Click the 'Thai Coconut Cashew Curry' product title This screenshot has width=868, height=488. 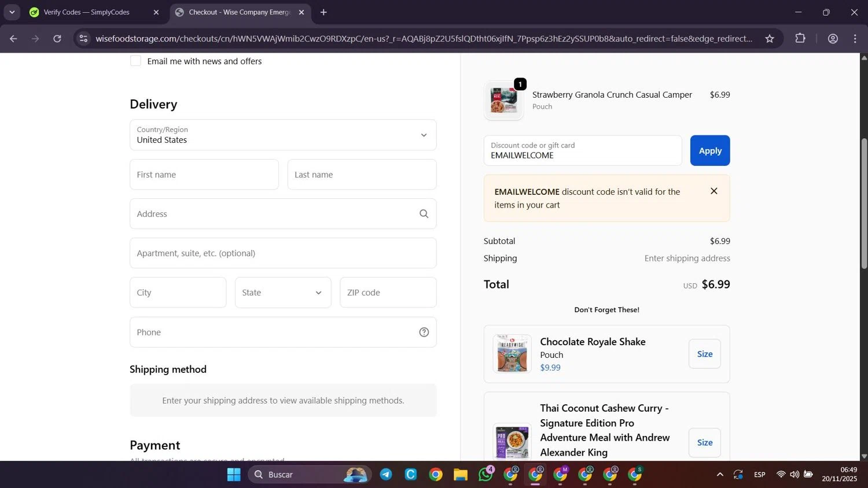point(605,430)
